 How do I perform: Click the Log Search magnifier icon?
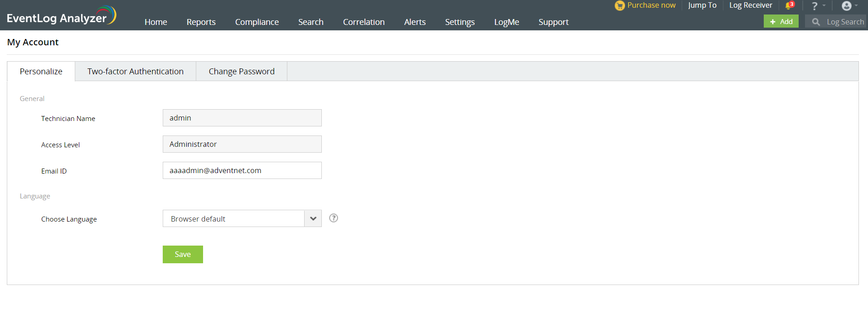pyautogui.click(x=816, y=22)
